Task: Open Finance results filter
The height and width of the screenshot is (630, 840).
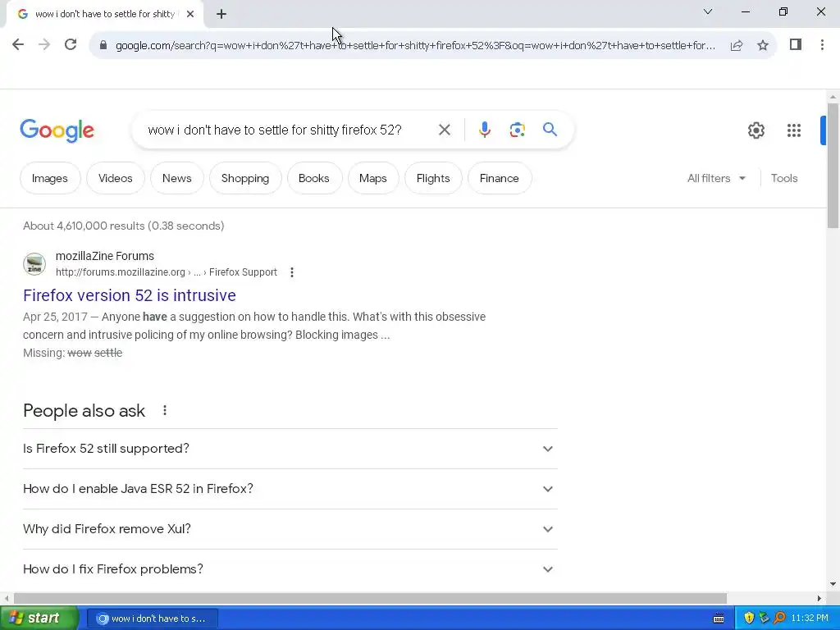Action: (500, 178)
